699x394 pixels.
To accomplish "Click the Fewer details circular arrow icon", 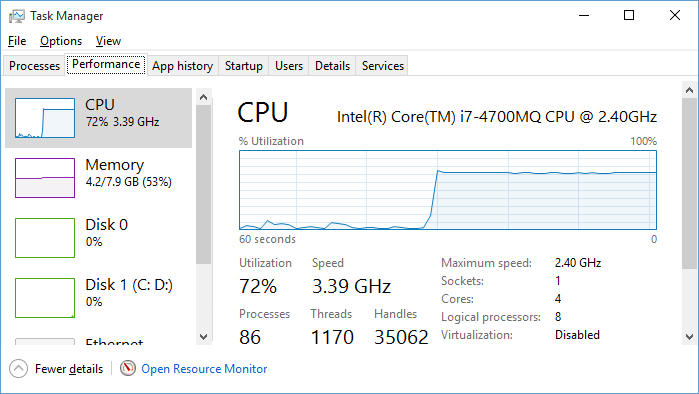I will coord(18,369).
